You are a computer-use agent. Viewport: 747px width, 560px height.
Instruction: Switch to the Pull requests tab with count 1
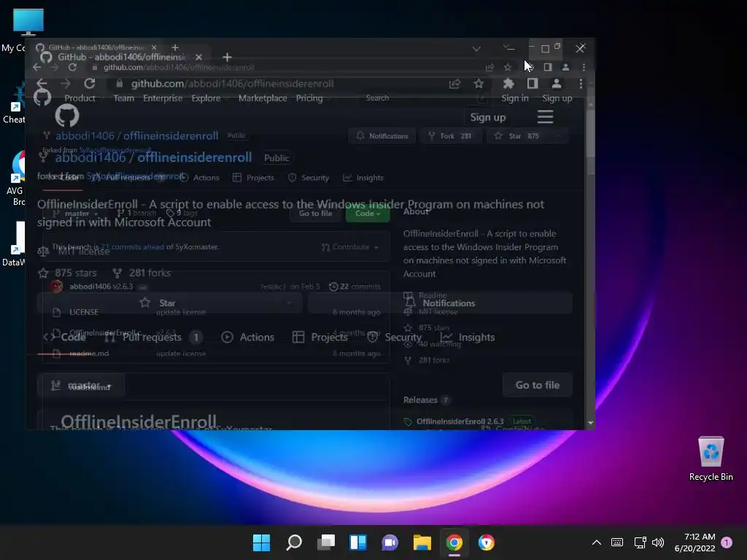coord(153,337)
